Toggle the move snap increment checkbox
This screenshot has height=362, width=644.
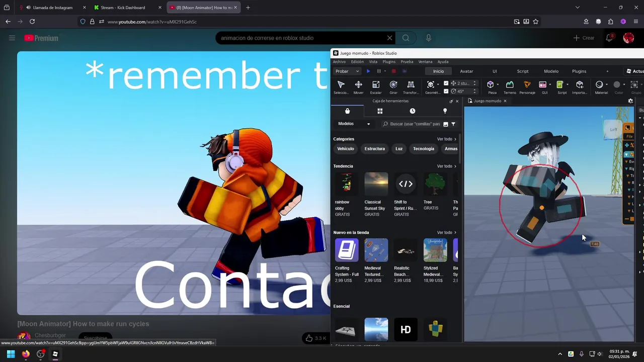click(x=446, y=83)
